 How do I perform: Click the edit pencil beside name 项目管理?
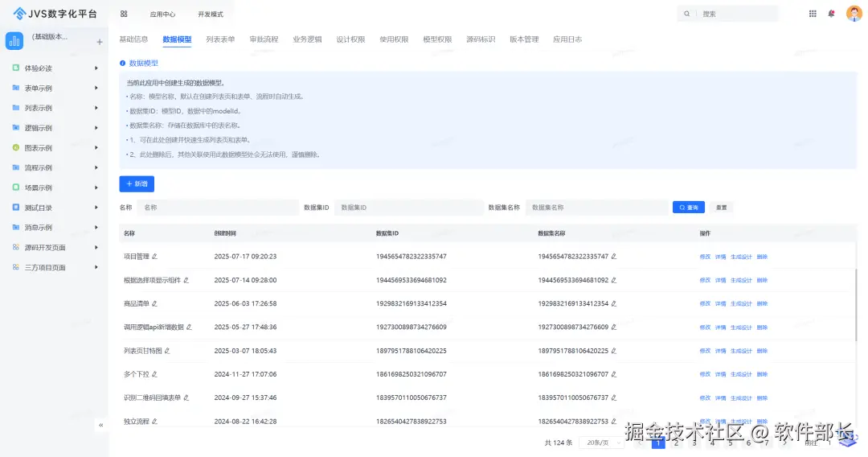point(154,257)
